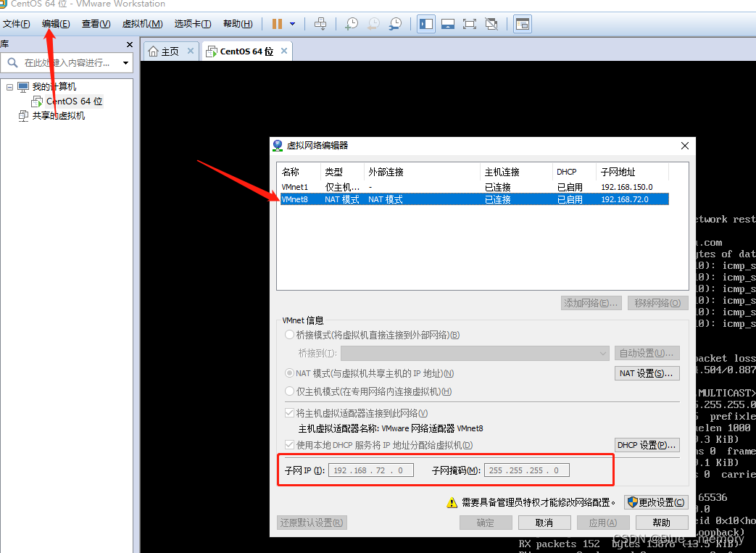Toggle 将主机虚拟适配器连接到此网络 checkbox

pyautogui.click(x=289, y=413)
